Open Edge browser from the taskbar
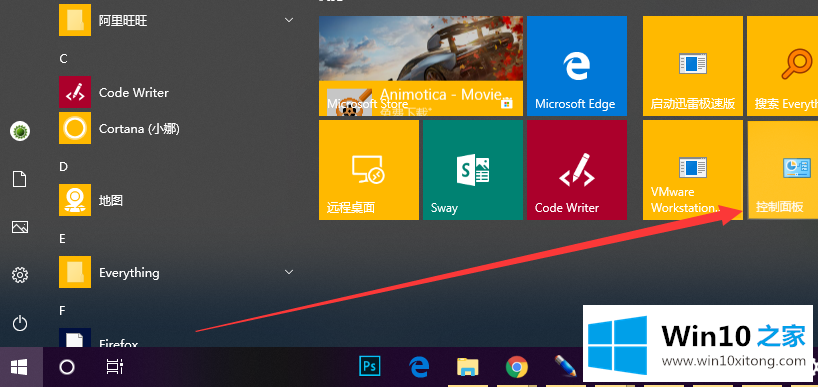818x387 pixels. [419, 367]
